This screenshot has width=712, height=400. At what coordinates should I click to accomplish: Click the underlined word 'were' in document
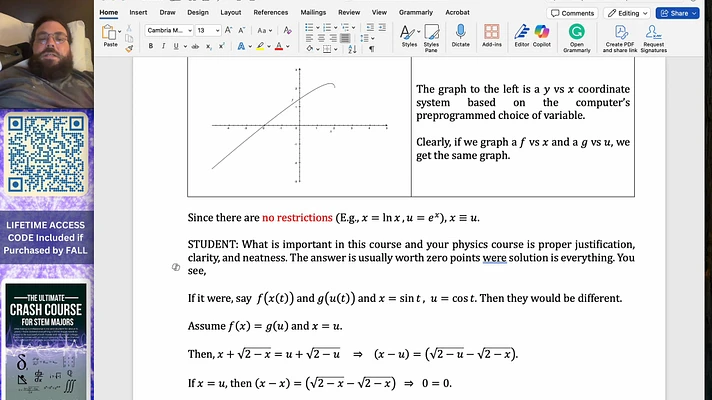[x=494, y=258]
